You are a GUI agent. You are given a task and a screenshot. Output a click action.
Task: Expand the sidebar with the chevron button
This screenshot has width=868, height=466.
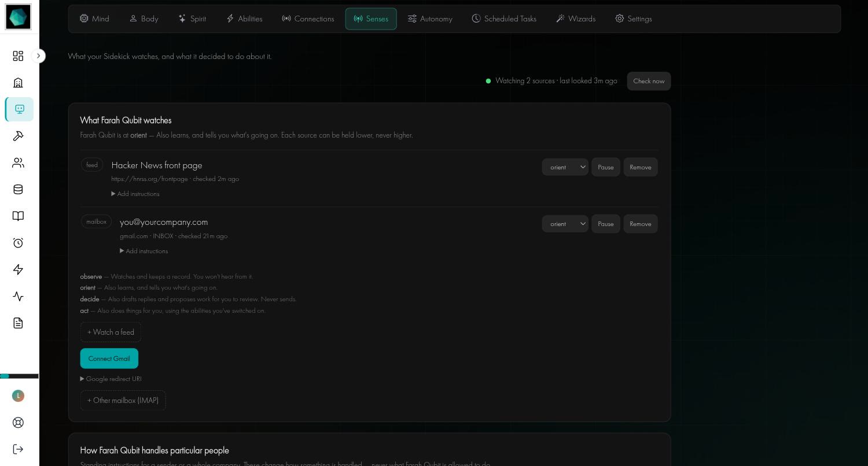[x=38, y=56]
